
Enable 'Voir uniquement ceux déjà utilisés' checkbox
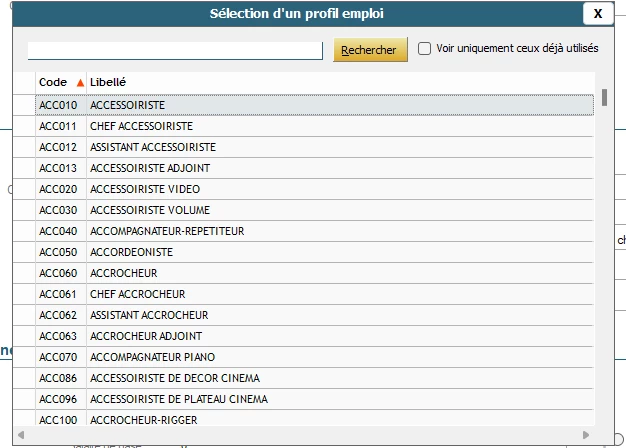[425, 48]
